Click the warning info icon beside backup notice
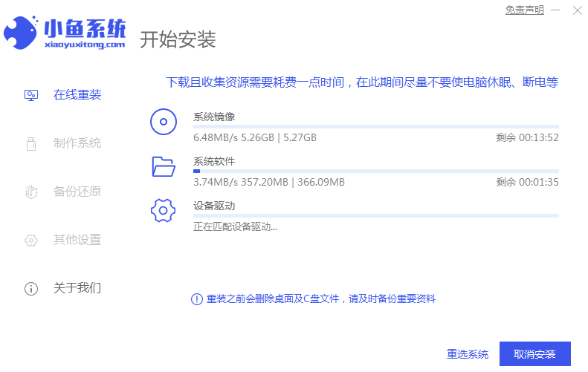Screen dimensions: 588x372 click(x=196, y=299)
